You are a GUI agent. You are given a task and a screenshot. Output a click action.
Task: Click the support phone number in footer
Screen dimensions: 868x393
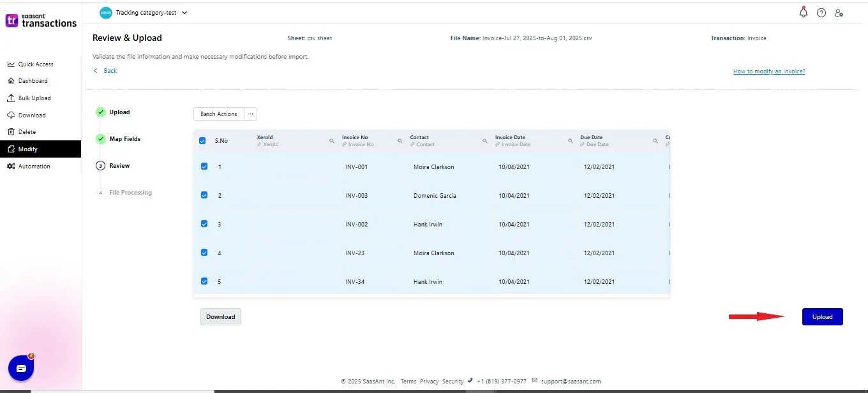point(501,382)
